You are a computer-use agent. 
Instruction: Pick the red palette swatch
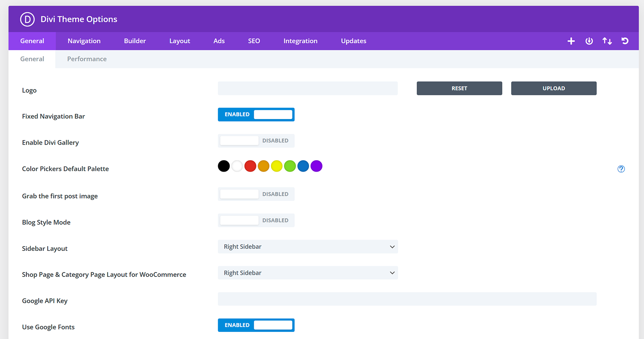pos(250,166)
